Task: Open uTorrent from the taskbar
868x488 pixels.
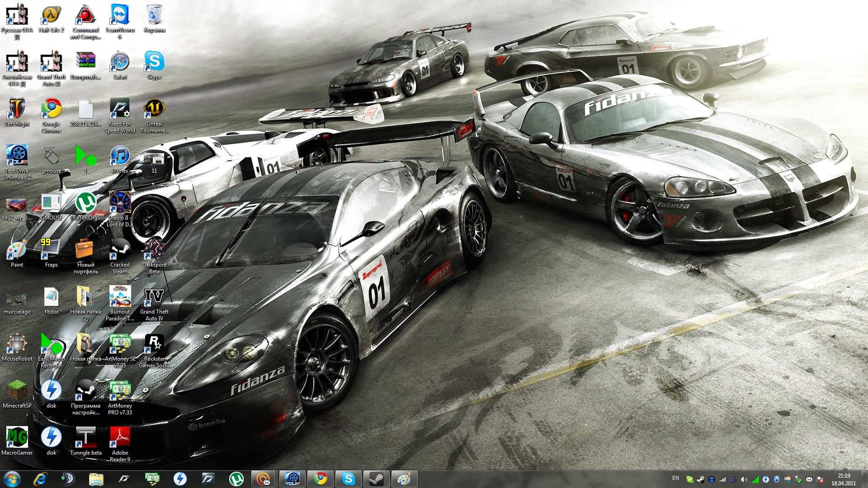Action: click(236, 479)
